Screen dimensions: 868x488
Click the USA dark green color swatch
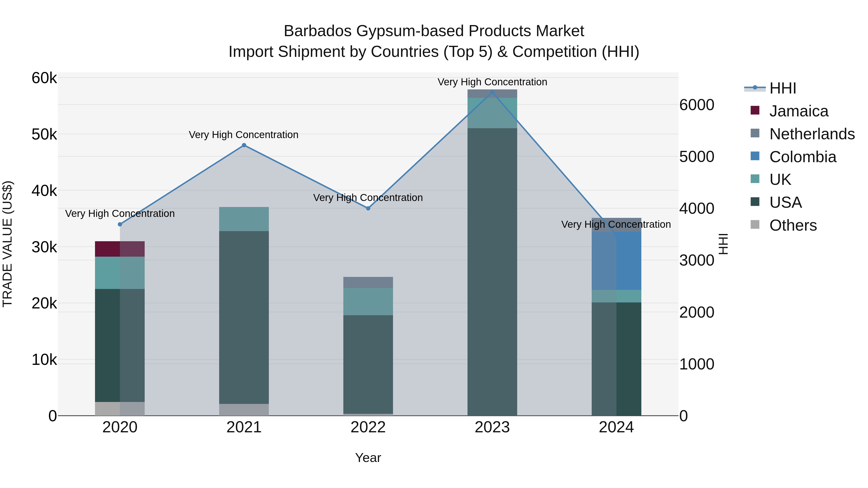pos(755,202)
